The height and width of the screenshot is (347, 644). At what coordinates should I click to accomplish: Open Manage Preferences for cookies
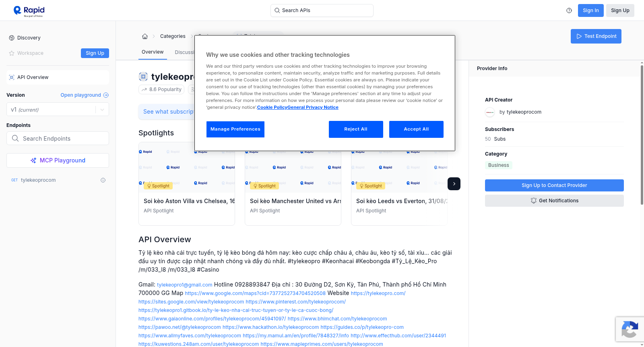pos(235,129)
